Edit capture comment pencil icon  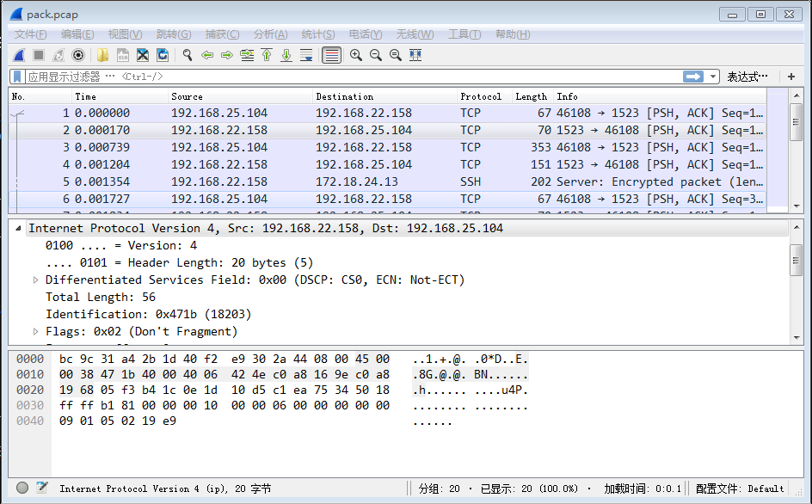pyautogui.click(x=41, y=489)
